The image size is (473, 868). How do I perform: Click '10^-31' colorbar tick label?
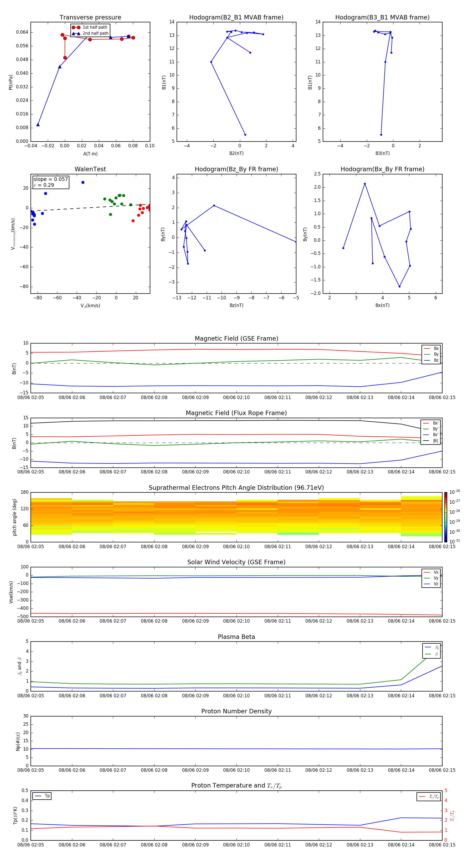455,542
